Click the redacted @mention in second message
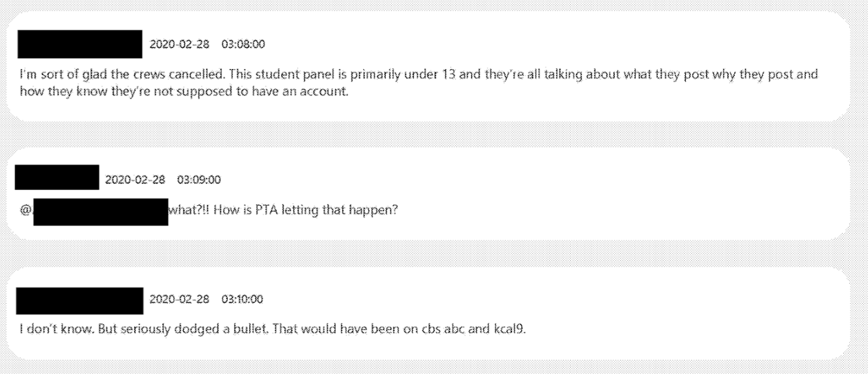Image resolution: width=868 pixels, height=374 pixels. coord(100,212)
